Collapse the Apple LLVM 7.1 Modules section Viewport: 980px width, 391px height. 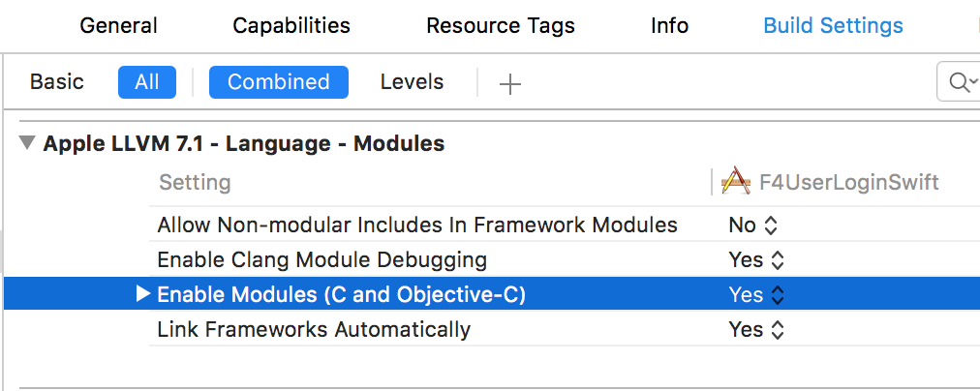pos(26,143)
